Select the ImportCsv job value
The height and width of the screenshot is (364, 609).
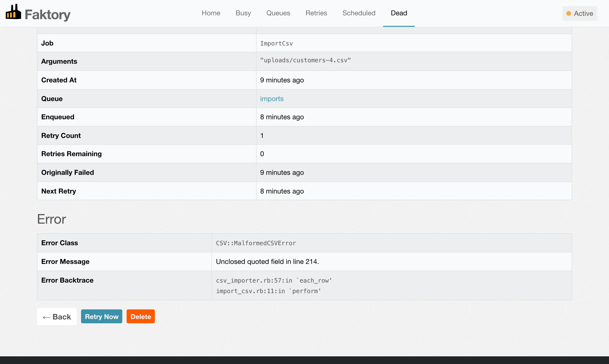coord(276,43)
